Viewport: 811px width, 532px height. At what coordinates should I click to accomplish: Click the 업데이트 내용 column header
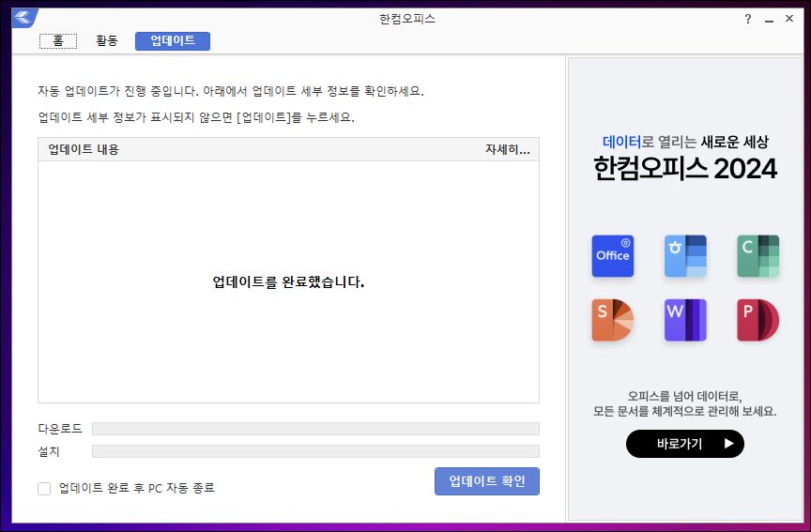pos(84,149)
